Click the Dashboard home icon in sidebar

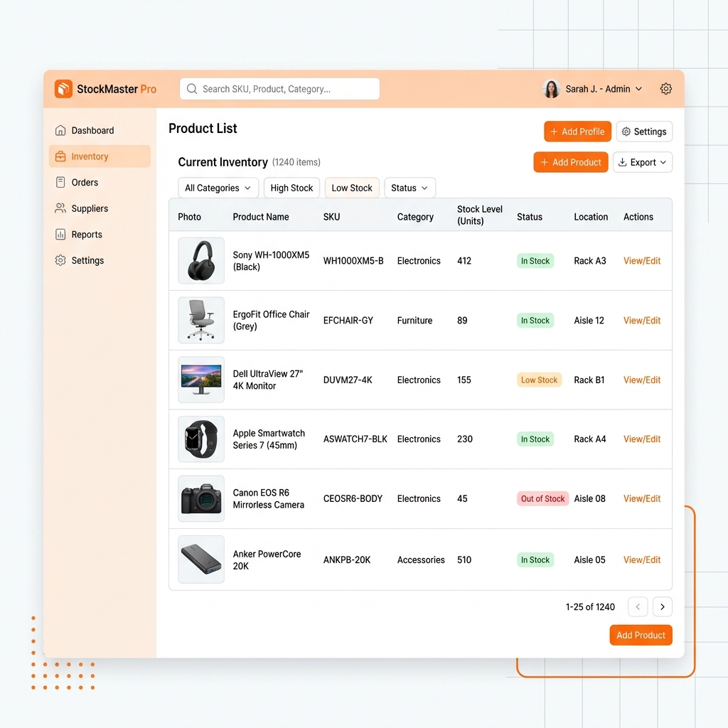[60, 130]
